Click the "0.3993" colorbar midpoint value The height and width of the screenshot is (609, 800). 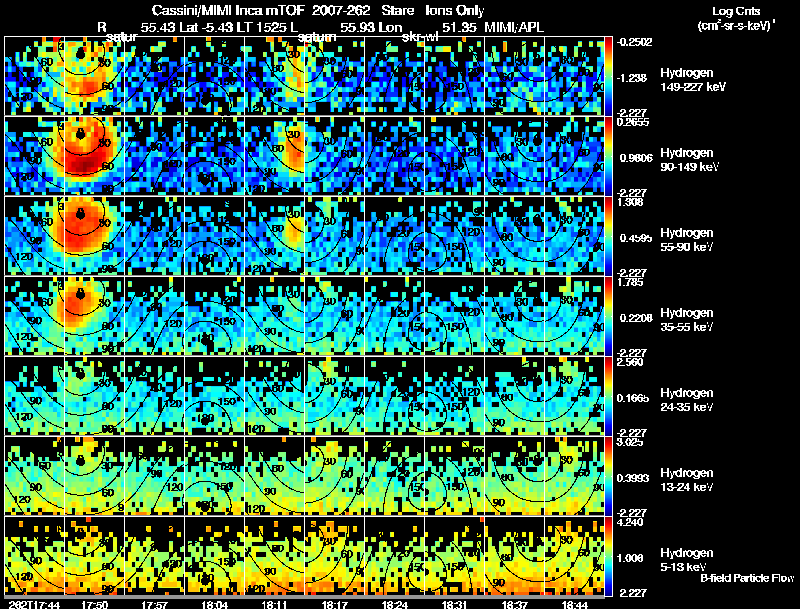click(633, 478)
